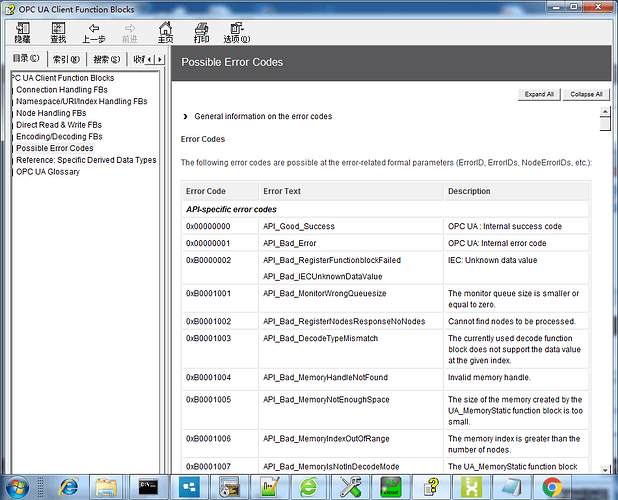This screenshot has width=618, height=500.
Task: Select Possible Error Codes in the tree
Action: [x=55, y=148]
